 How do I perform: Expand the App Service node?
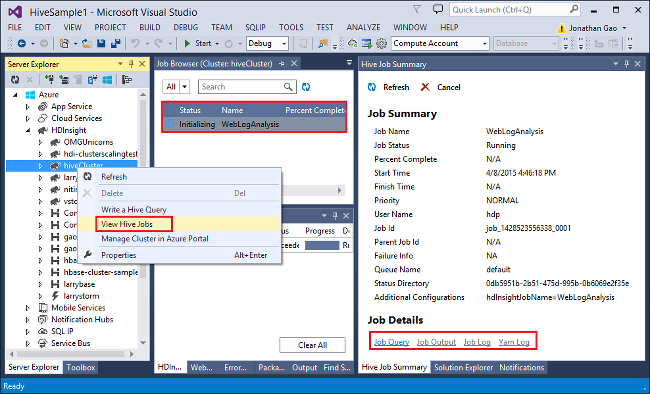(x=28, y=107)
